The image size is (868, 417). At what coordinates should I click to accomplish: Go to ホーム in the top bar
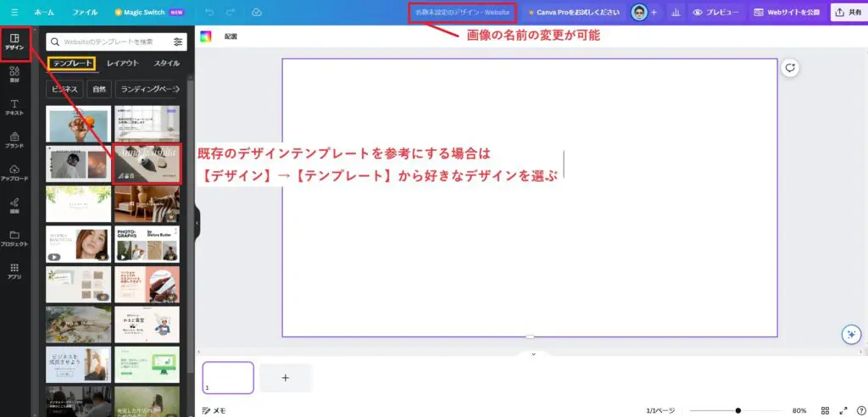[x=44, y=12]
